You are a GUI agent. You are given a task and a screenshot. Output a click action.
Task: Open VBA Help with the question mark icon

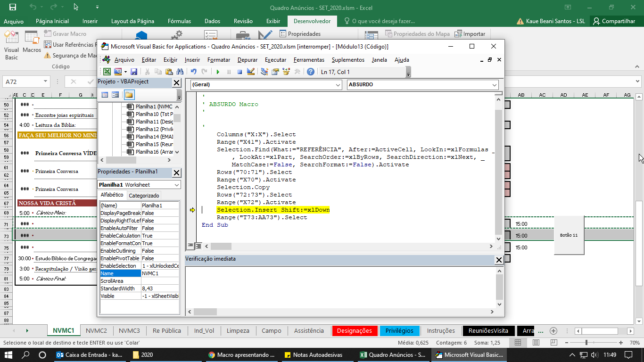click(311, 72)
